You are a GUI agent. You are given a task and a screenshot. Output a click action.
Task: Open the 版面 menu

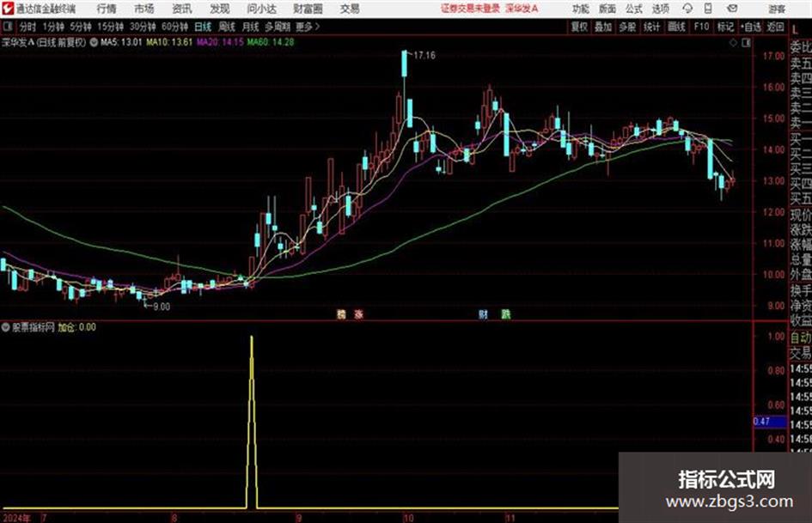tap(607, 9)
